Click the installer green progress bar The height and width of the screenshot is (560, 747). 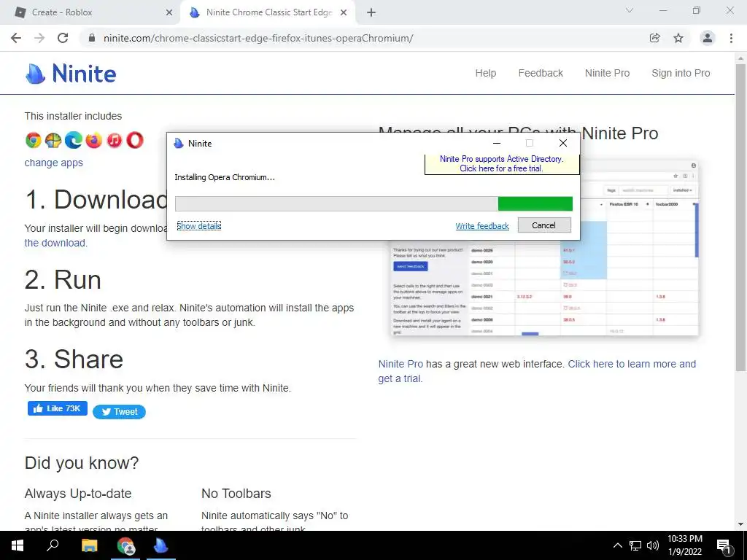[373, 204]
